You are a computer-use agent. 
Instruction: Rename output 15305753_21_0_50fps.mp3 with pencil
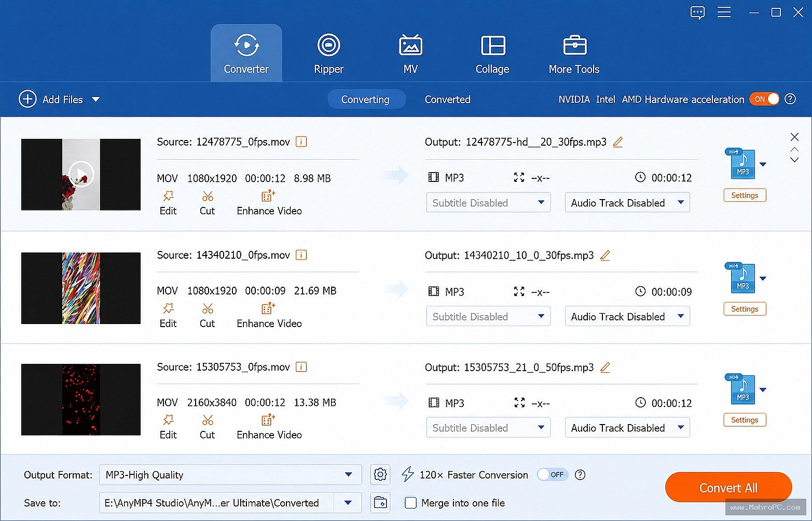click(605, 367)
